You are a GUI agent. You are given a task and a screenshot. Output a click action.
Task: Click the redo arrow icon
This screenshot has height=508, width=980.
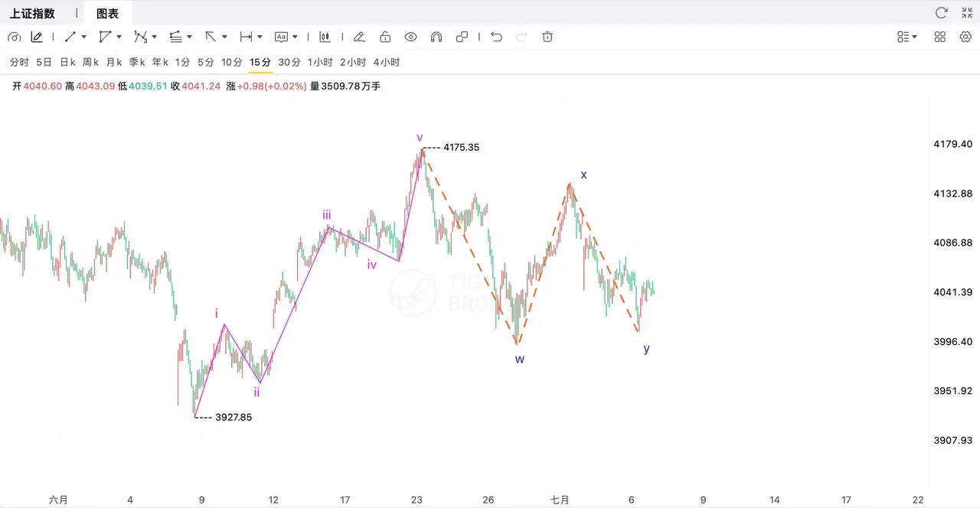(x=522, y=37)
